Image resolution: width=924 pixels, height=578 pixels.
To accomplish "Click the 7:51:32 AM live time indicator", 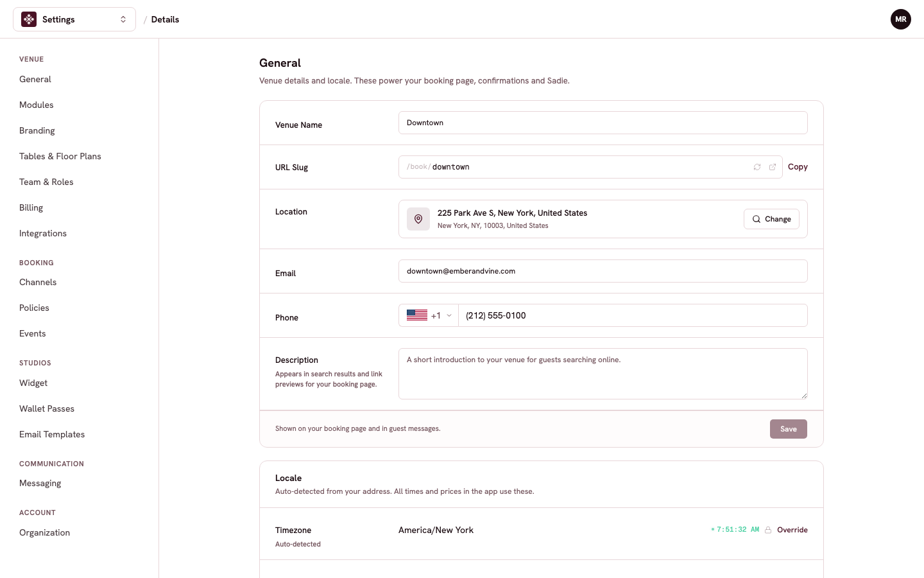I will coord(735,530).
